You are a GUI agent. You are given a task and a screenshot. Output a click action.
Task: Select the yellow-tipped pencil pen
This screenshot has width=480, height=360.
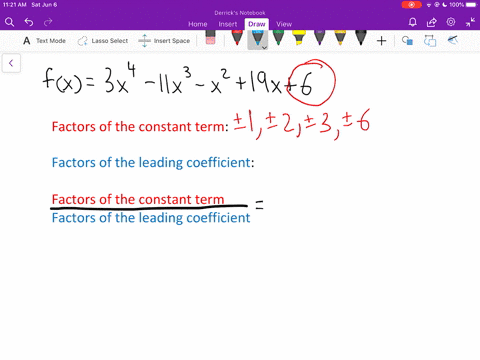tap(340, 38)
